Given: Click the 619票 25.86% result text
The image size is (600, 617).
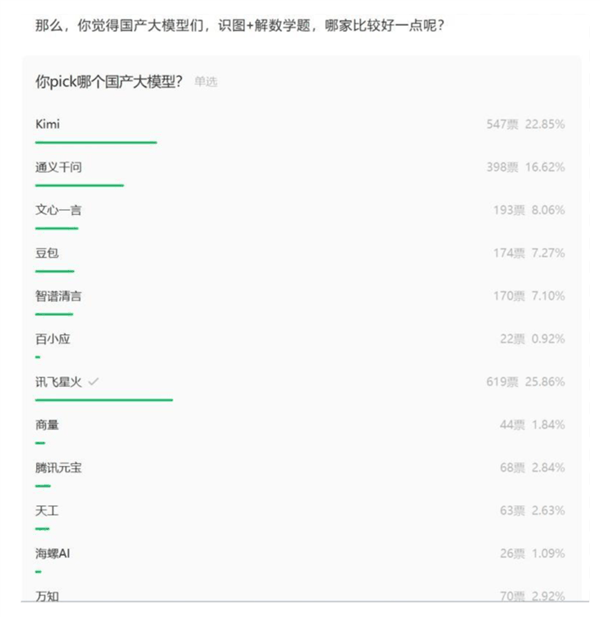Looking at the screenshot, I should click(525, 382).
